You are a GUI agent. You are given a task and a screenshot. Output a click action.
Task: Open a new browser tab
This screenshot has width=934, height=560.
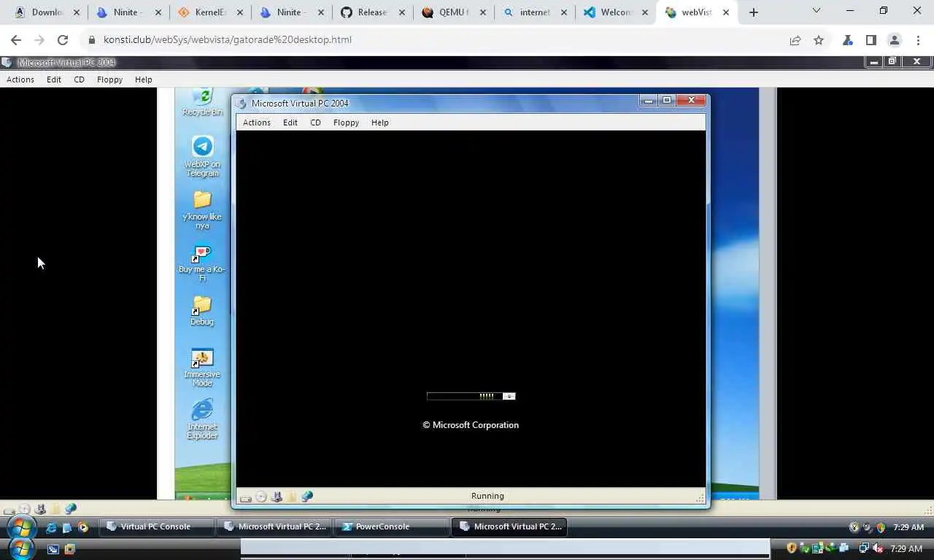click(754, 12)
